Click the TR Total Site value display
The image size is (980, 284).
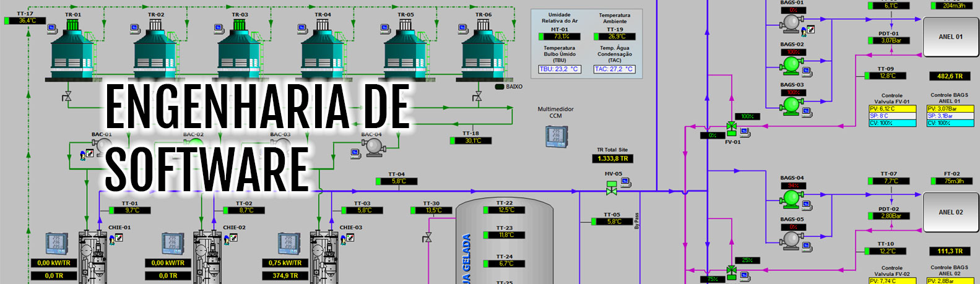click(612, 159)
